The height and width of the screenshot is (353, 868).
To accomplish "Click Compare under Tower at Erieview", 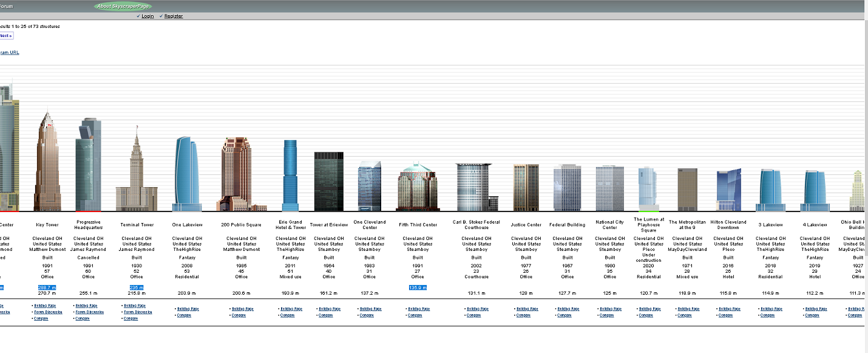I will pos(327,315).
